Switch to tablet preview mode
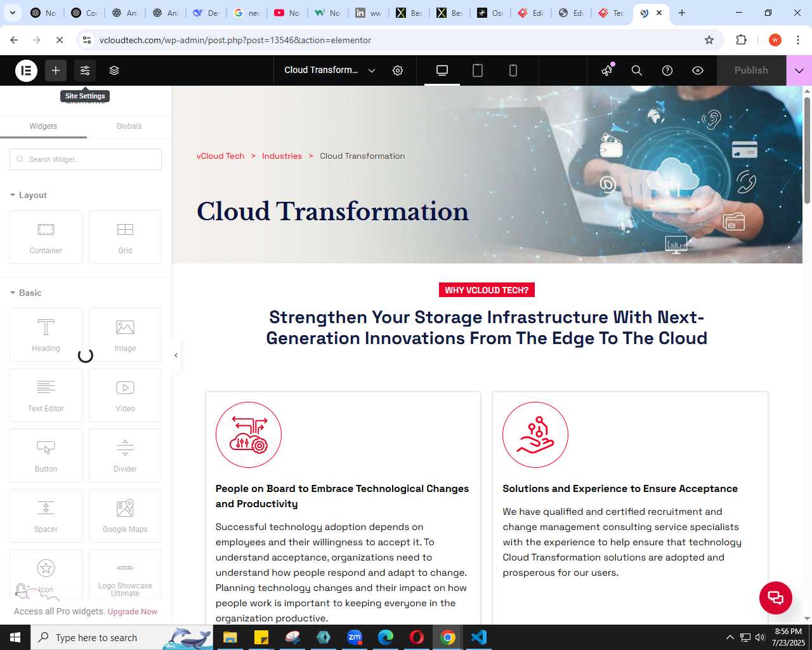This screenshot has width=812, height=650. 478,70
